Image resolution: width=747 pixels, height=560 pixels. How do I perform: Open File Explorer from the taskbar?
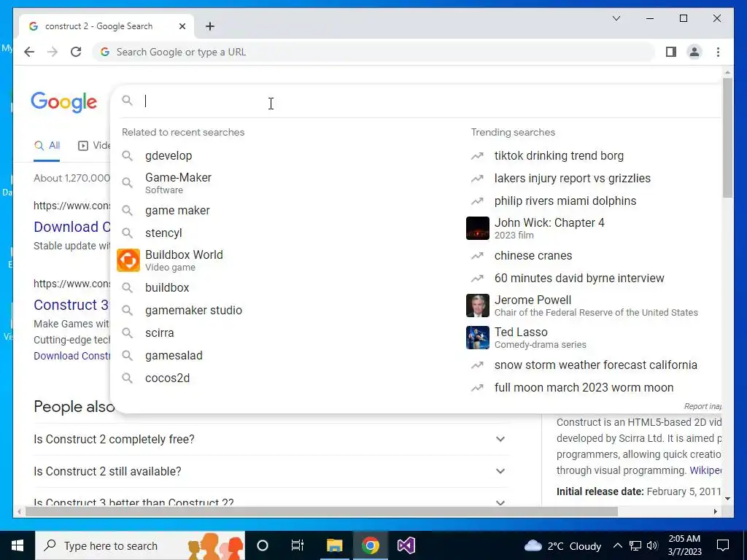(x=334, y=545)
